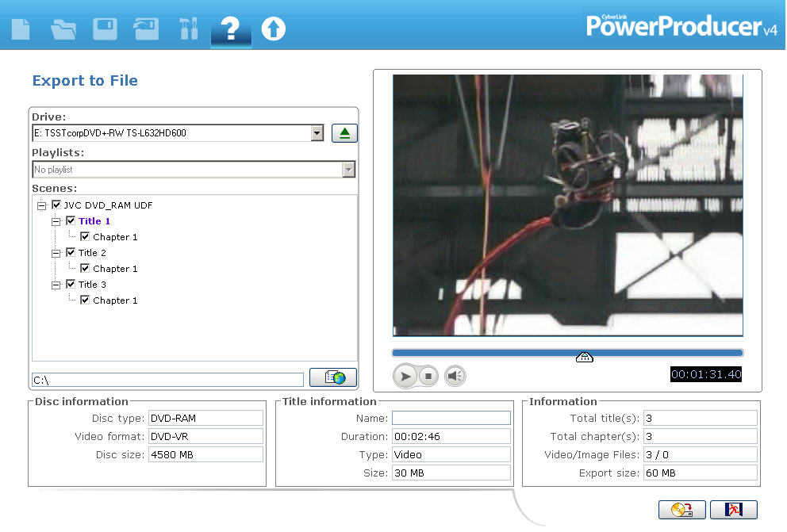Collapse the Title 3 node
The height and width of the screenshot is (532, 787).
click(56, 285)
